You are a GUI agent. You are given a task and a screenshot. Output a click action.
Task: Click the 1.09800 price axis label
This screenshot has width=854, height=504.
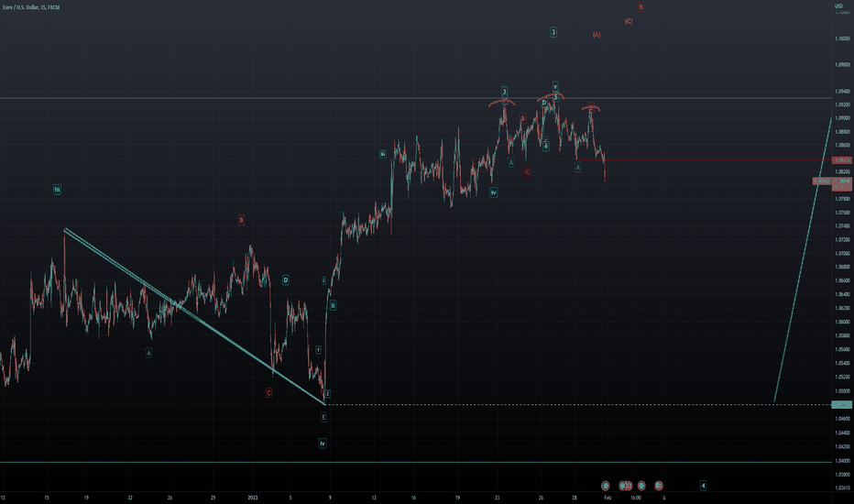point(842,64)
